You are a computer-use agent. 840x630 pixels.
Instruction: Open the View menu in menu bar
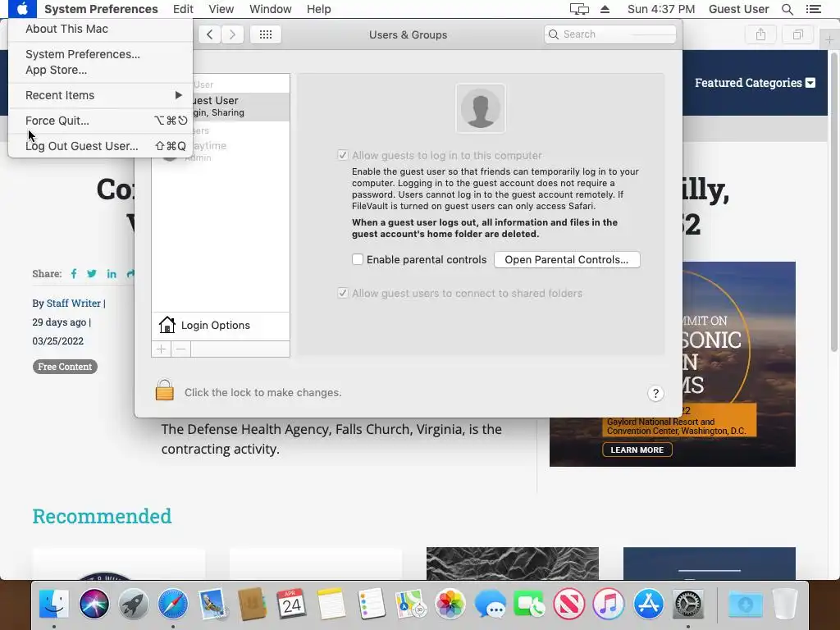point(221,9)
